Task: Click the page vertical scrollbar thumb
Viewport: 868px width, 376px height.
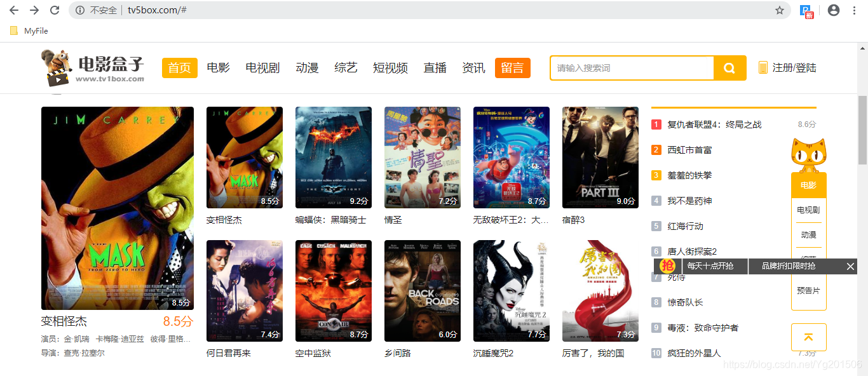Action: pos(862,130)
